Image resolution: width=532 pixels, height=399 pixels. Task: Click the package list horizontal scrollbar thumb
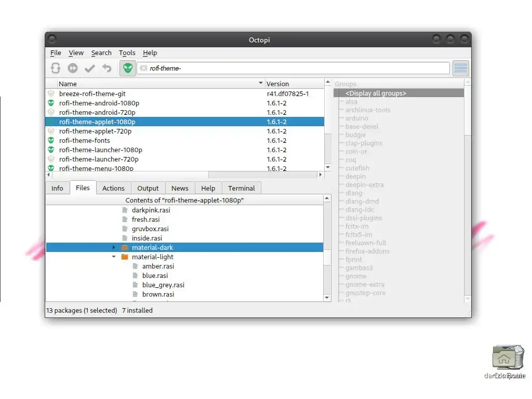(x=130, y=175)
